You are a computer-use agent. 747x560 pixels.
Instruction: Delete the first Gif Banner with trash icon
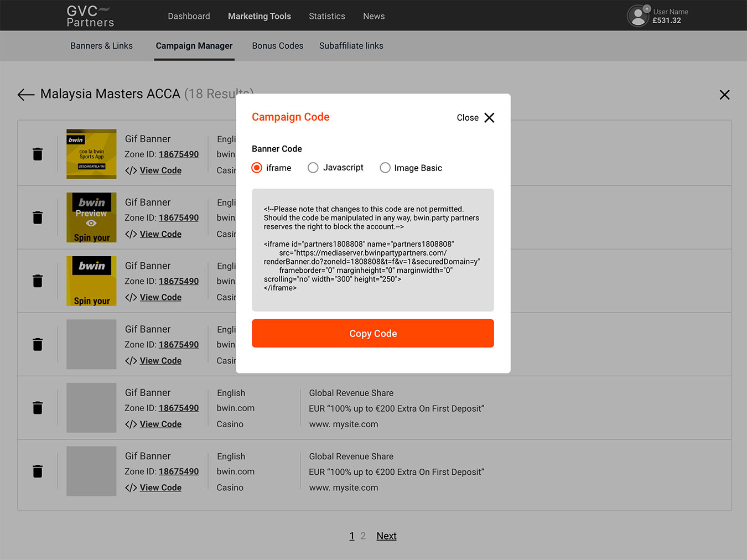pyautogui.click(x=38, y=154)
